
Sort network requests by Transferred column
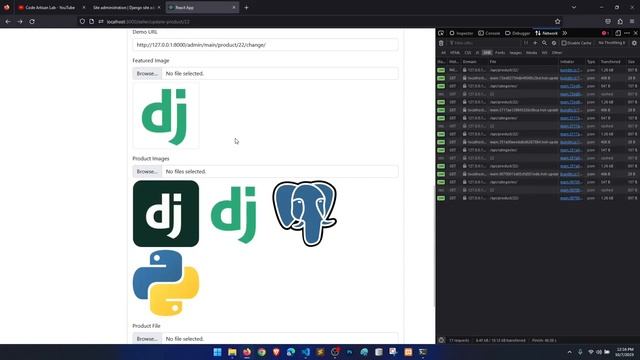(x=612, y=62)
